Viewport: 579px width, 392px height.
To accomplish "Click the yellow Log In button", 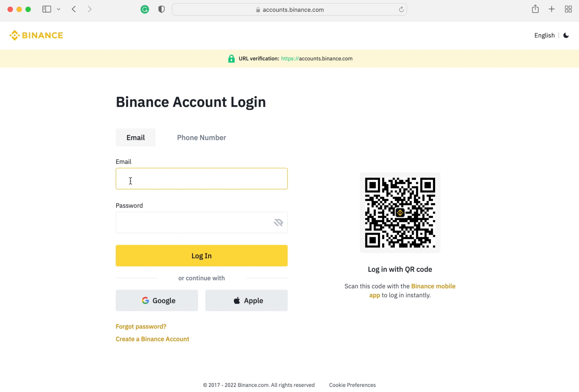I will point(202,256).
